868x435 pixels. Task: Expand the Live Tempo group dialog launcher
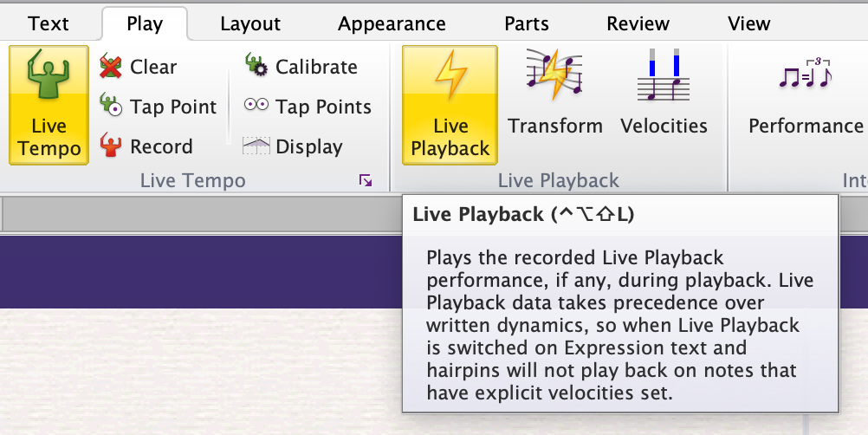coord(366,180)
